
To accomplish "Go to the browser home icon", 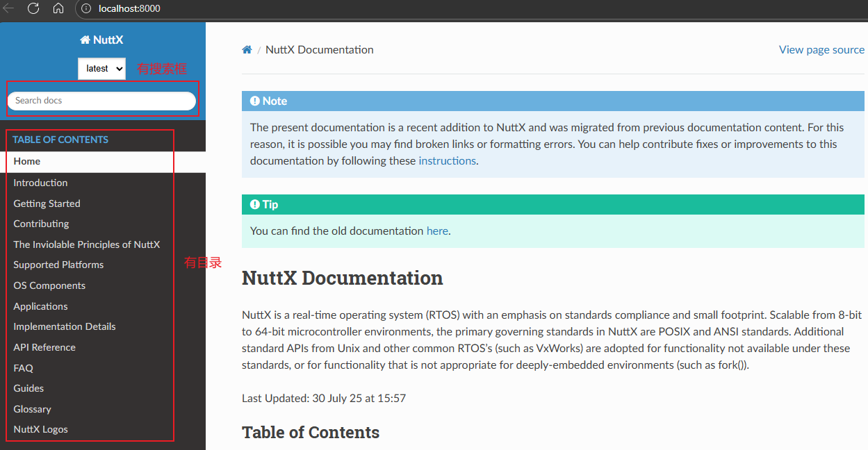I will [58, 8].
